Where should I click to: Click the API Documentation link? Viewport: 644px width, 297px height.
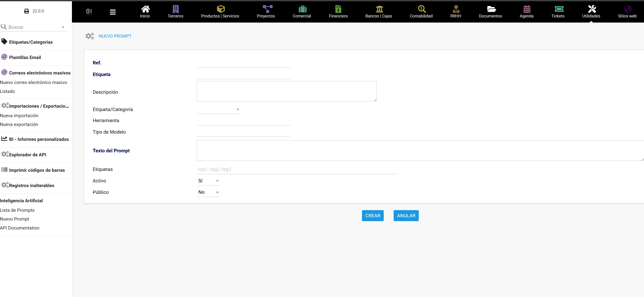pyautogui.click(x=20, y=228)
